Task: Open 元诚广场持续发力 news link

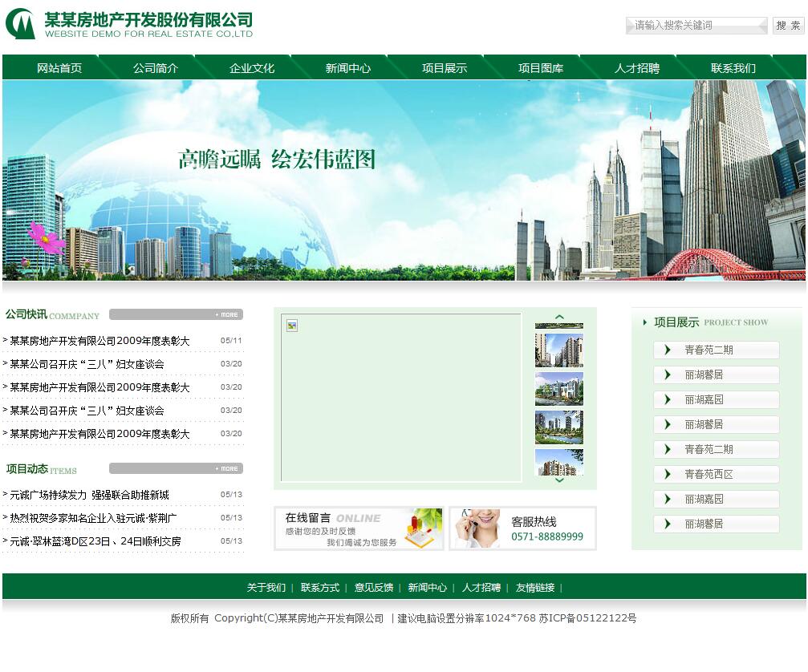Action: (90, 495)
